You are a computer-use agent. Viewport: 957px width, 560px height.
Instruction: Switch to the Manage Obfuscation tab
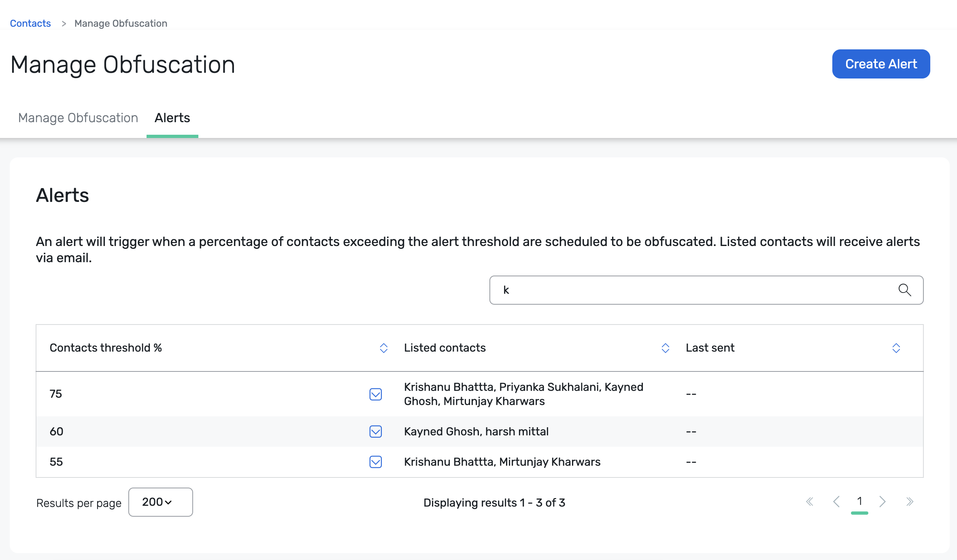[x=78, y=118]
